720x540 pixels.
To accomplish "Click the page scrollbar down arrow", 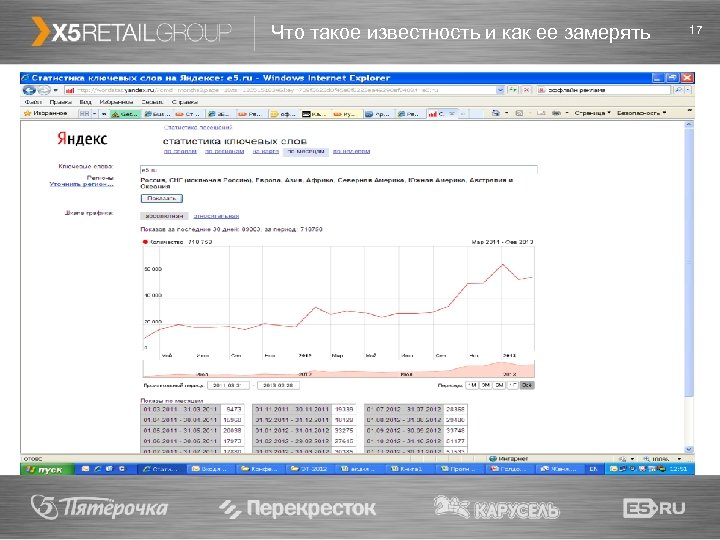I will (x=688, y=449).
